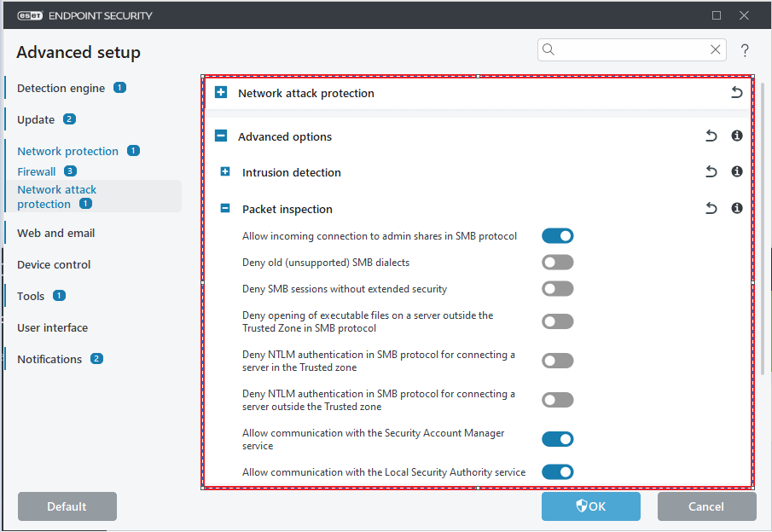Click the revert arrow for Intrusion detection

711,172
